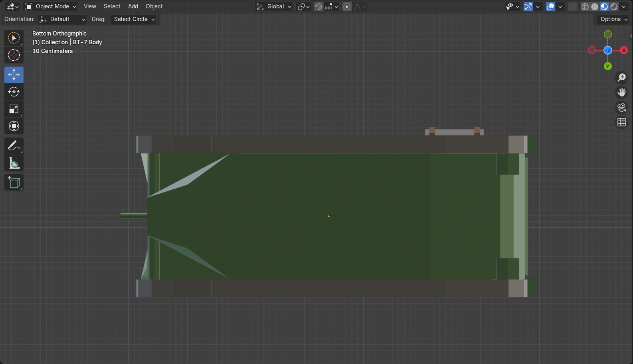Open selectability and visibility dropdown

tap(512, 7)
